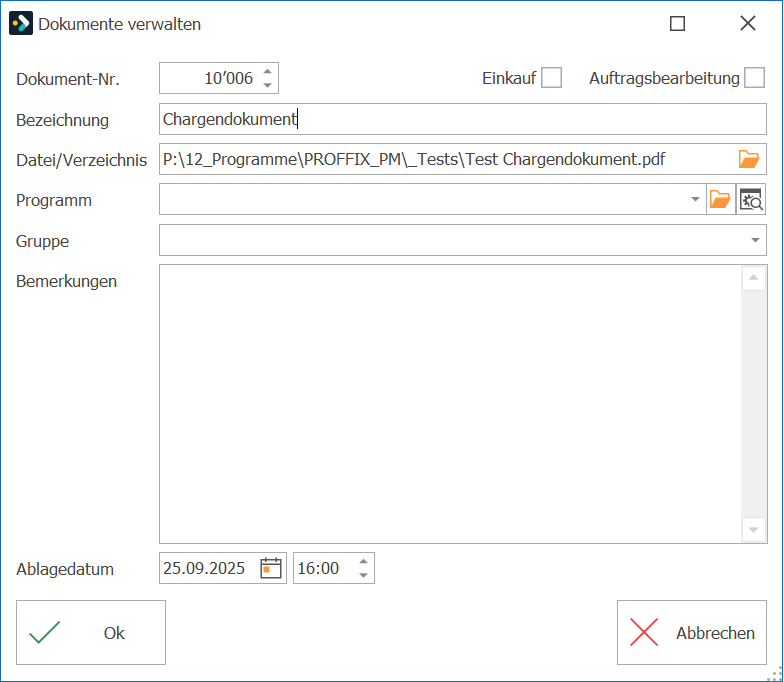The width and height of the screenshot is (784, 682).
Task: Tick the Auftragsbearbeitung checkbox
Action: (x=754, y=78)
